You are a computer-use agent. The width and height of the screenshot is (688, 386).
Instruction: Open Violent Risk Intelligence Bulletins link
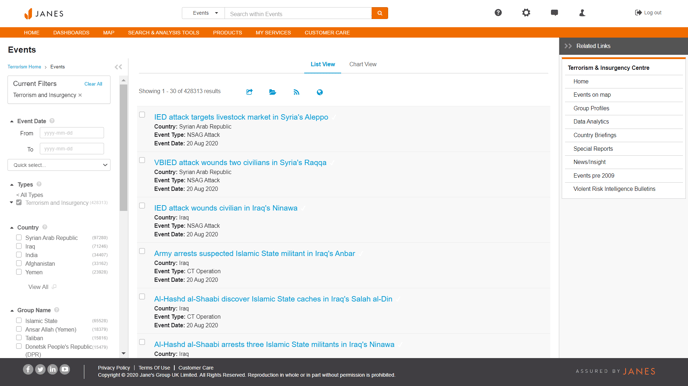click(614, 189)
